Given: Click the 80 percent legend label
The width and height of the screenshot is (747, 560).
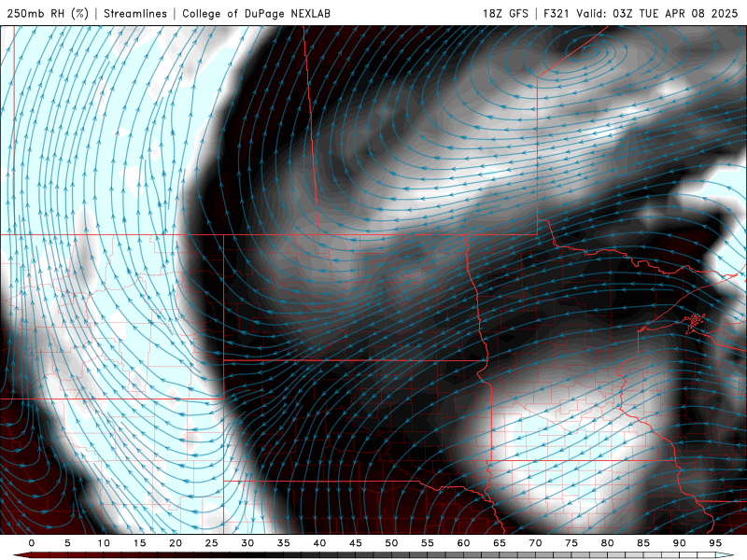Looking at the screenshot, I should 608,543.
